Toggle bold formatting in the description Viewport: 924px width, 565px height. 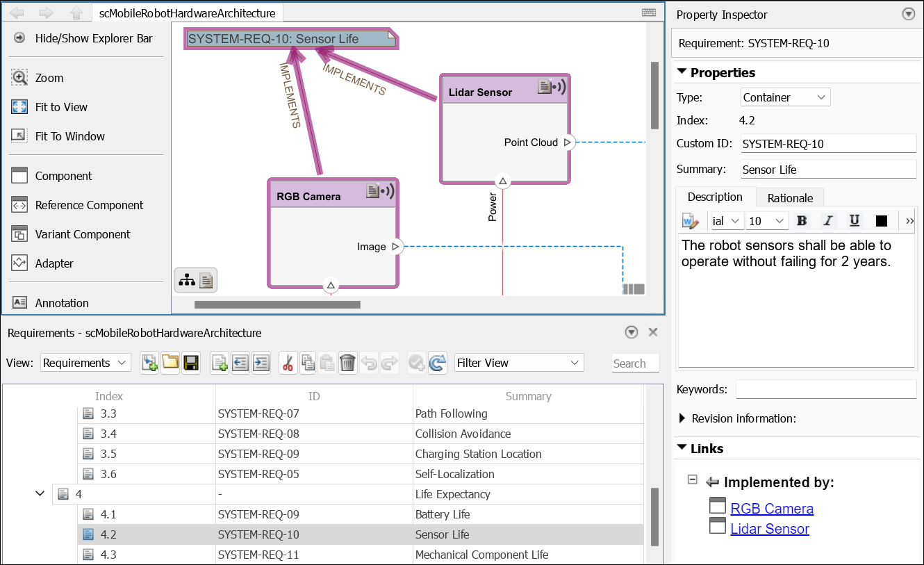click(802, 220)
